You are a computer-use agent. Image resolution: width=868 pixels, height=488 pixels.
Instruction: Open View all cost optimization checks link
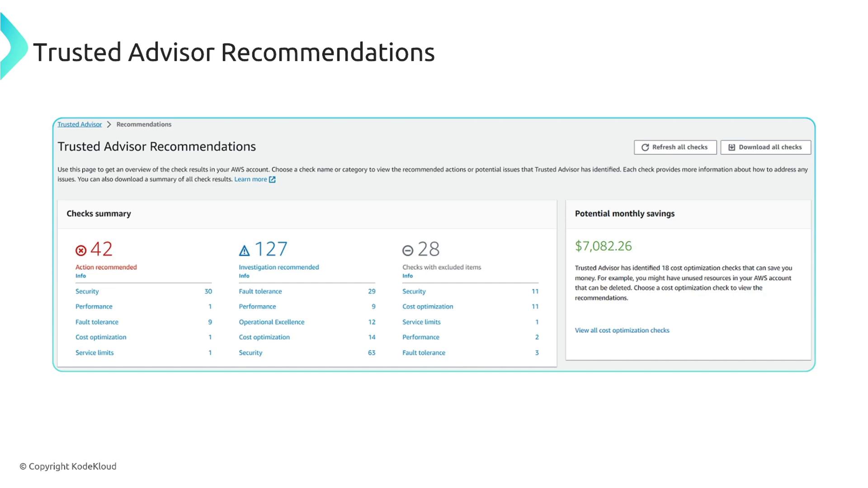pos(622,330)
